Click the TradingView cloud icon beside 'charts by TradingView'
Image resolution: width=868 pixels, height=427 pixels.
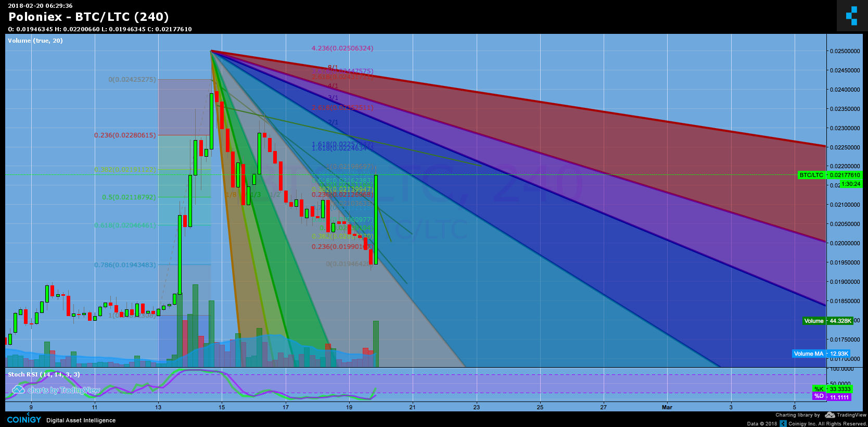pos(18,390)
